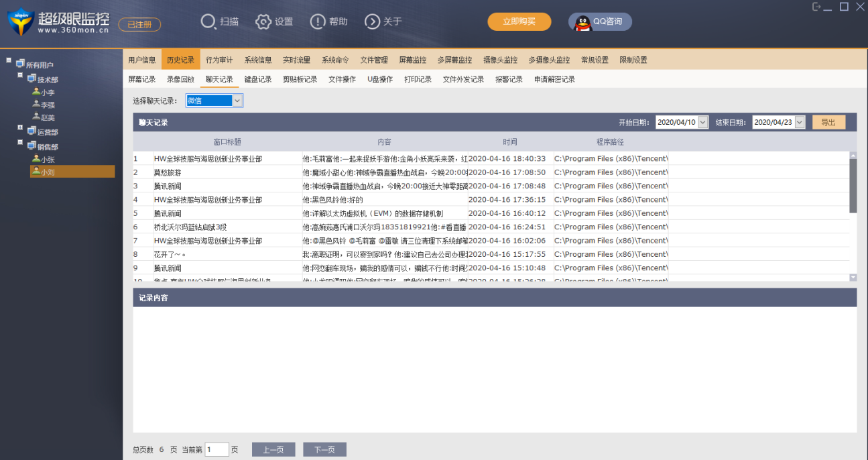Select user 小张 under 销售部
This screenshot has width=868, height=460.
coord(47,159)
